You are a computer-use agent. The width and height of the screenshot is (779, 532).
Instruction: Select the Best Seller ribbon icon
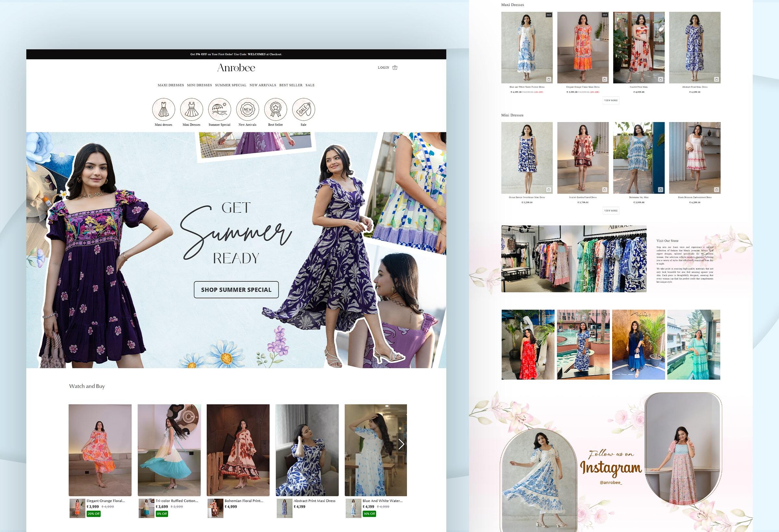pyautogui.click(x=276, y=109)
